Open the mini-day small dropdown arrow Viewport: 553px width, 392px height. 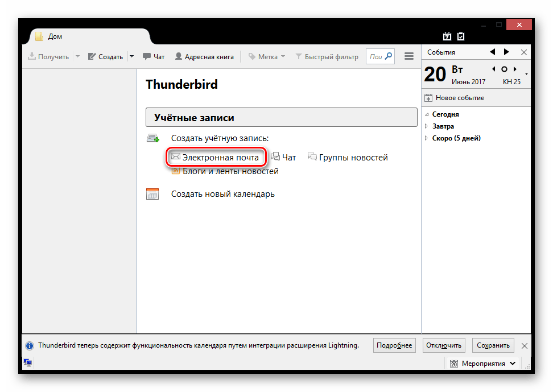click(x=526, y=74)
